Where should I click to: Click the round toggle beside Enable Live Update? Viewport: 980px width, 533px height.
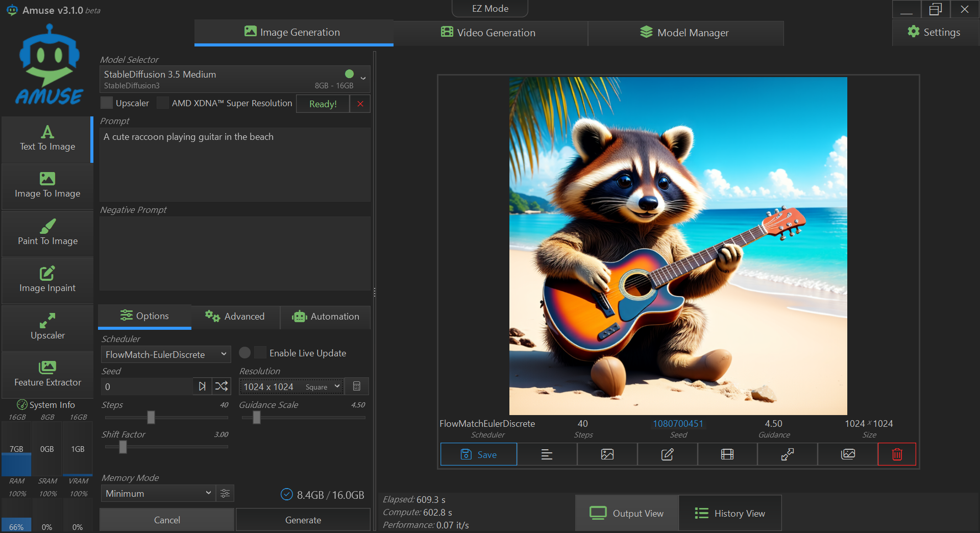(x=245, y=353)
